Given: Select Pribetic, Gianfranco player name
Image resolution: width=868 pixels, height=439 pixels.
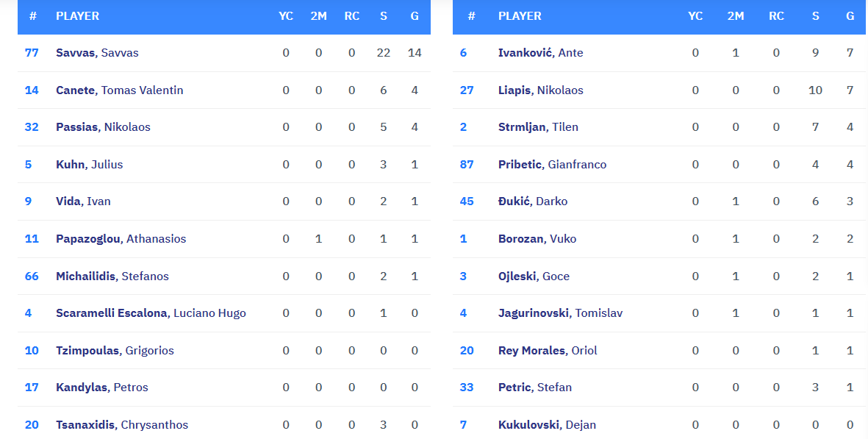Looking at the screenshot, I should [x=552, y=165].
